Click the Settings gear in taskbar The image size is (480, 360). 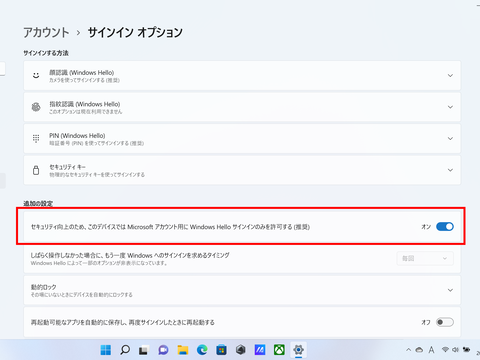click(x=299, y=350)
